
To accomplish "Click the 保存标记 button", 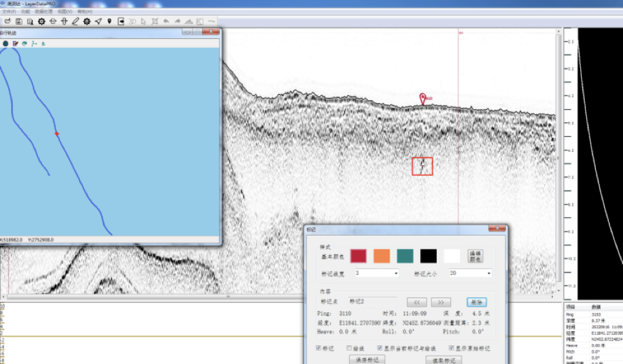I will click(x=366, y=359).
